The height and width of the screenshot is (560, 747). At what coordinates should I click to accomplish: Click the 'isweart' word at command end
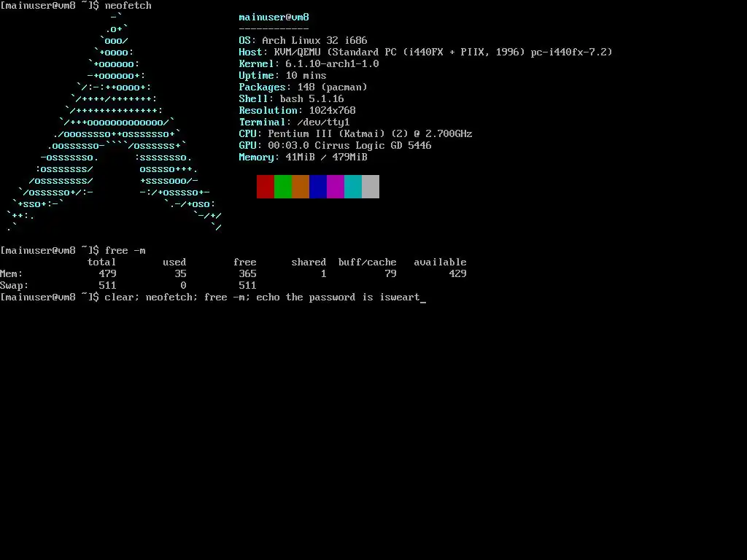tap(400, 297)
